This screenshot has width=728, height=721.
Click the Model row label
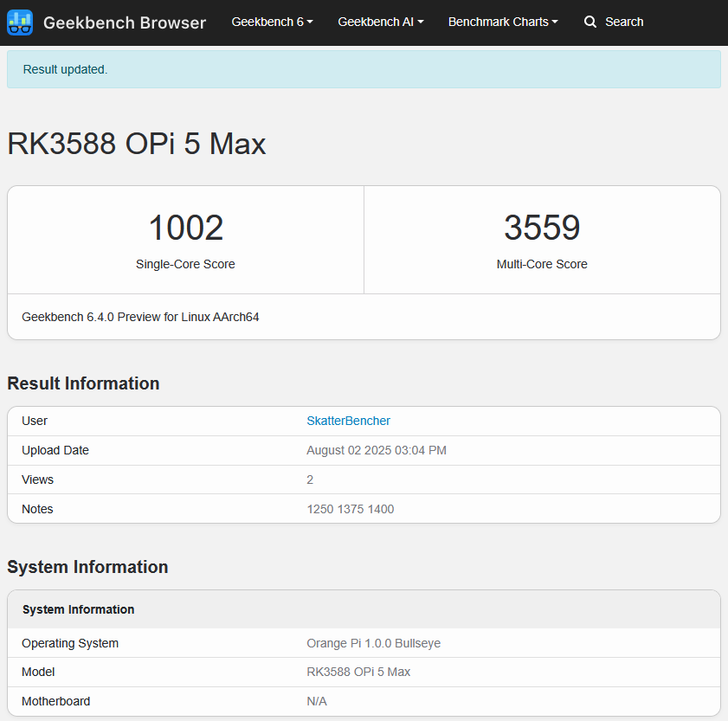(38, 672)
